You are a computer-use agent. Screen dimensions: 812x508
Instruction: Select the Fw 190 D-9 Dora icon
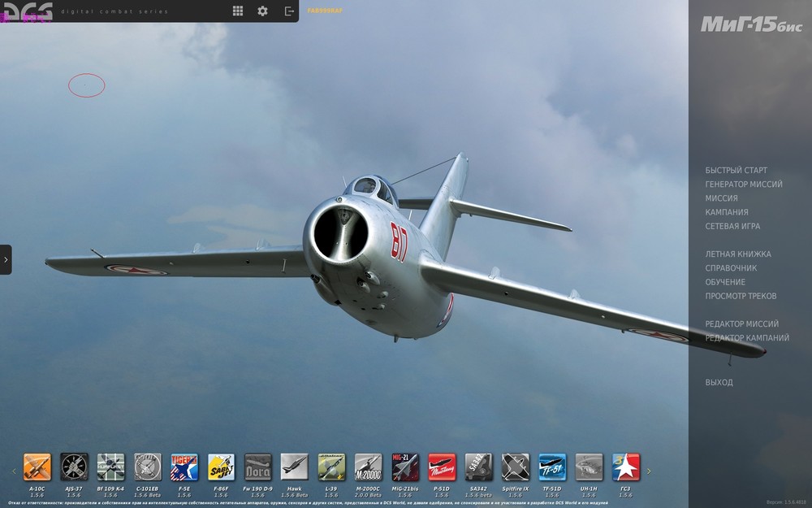pos(258,467)
